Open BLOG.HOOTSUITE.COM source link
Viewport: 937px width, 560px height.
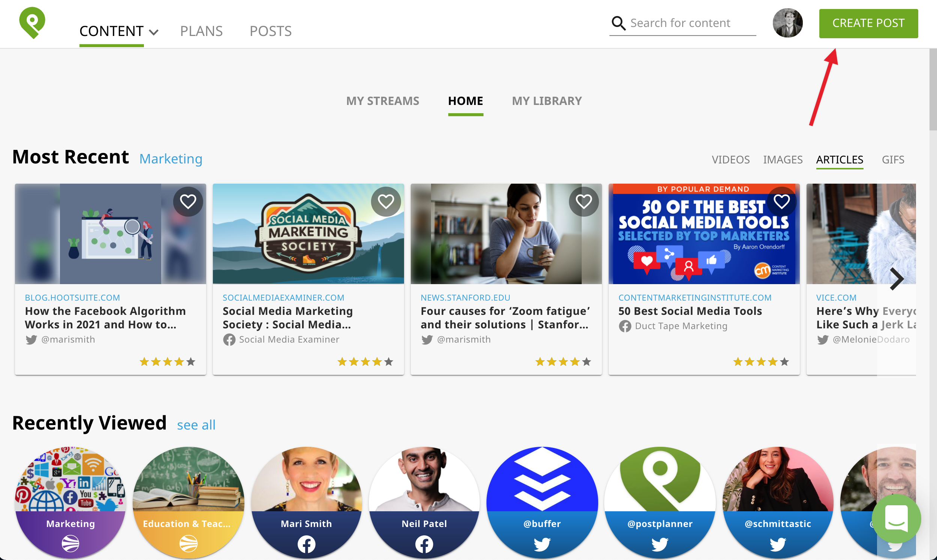click(x=72, y=297)
